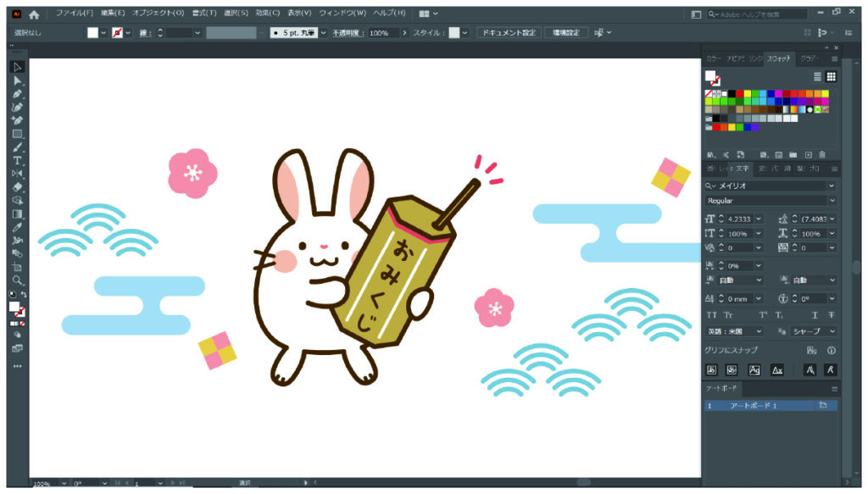Open the メイリオ font family dropdown

click(831, 186)
